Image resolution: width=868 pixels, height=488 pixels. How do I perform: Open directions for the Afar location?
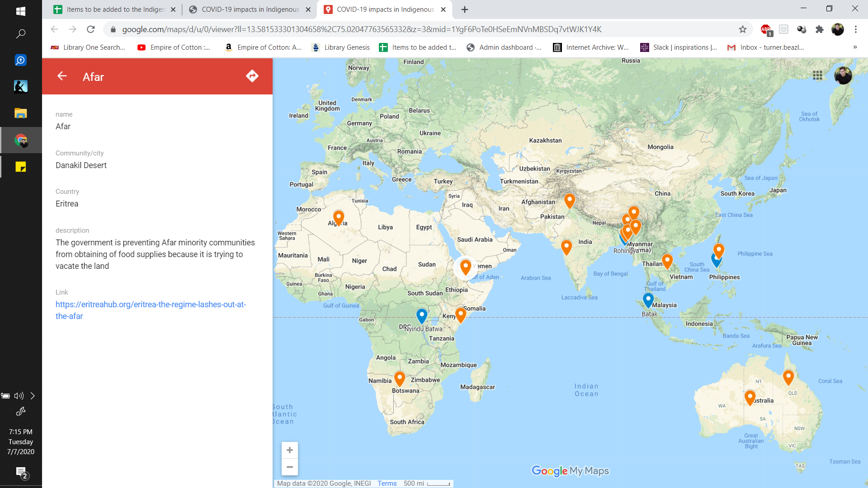coord(252,76)
